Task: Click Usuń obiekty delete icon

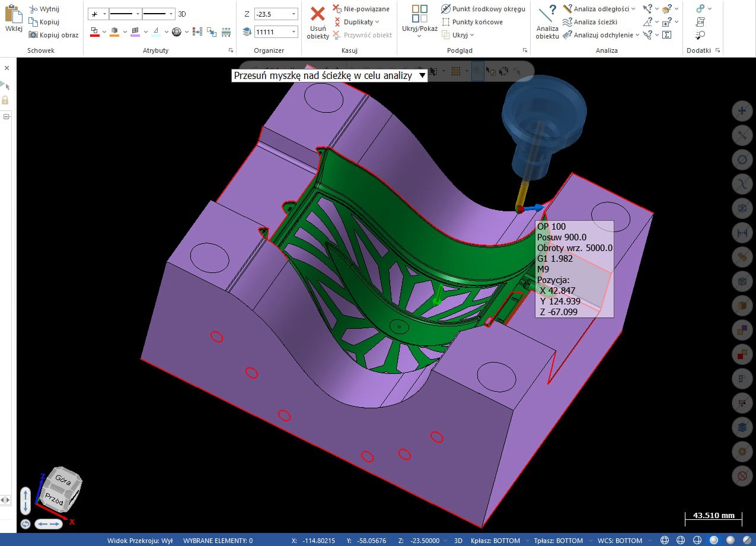Action: tap(318, 15)
